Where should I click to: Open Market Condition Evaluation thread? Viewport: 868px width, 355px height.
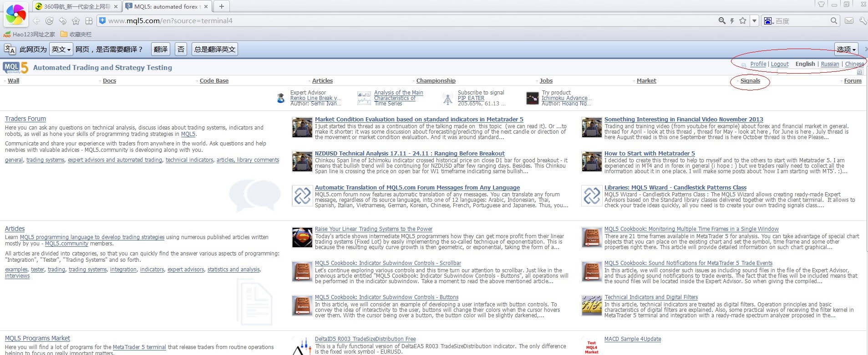click(419, 120)
